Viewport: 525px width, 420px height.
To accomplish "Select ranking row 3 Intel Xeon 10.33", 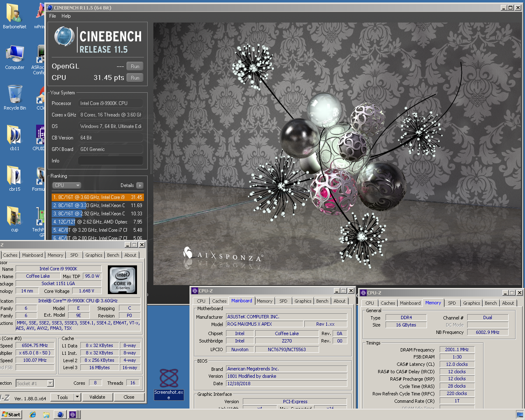I will (x=98, y=214).
